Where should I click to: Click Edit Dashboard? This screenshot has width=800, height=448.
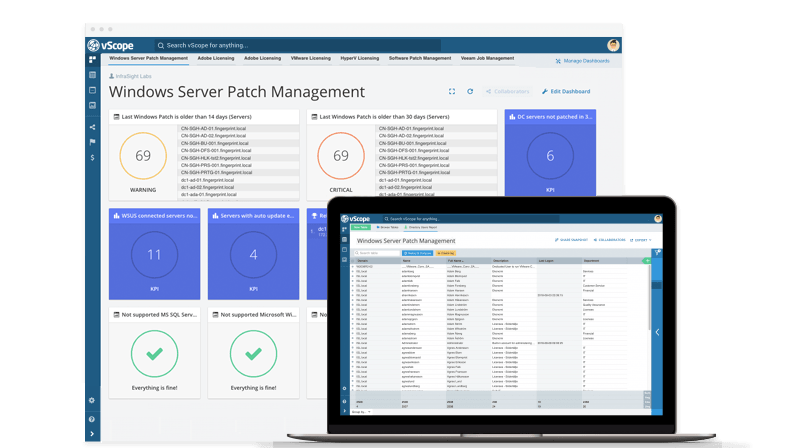566,91
